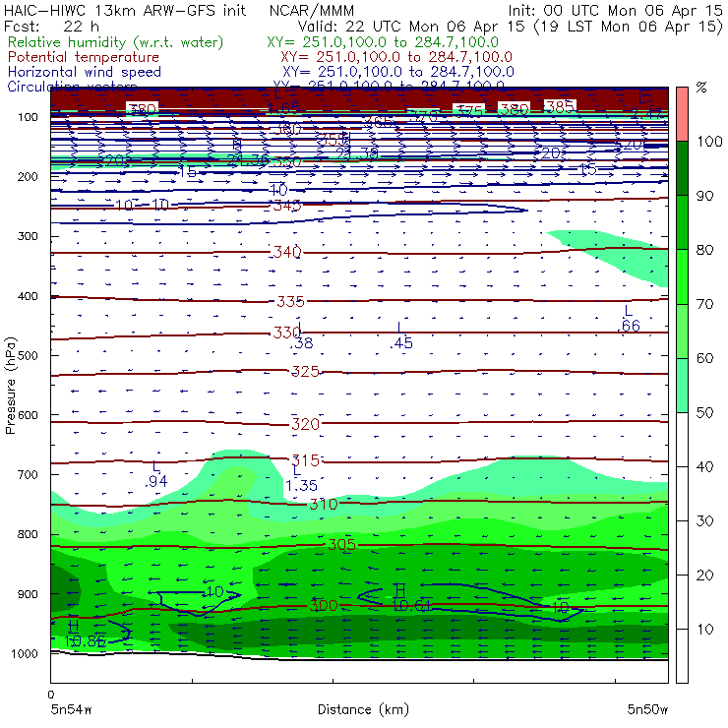Click the white 0-10% colorbar segment

(682, 656)
